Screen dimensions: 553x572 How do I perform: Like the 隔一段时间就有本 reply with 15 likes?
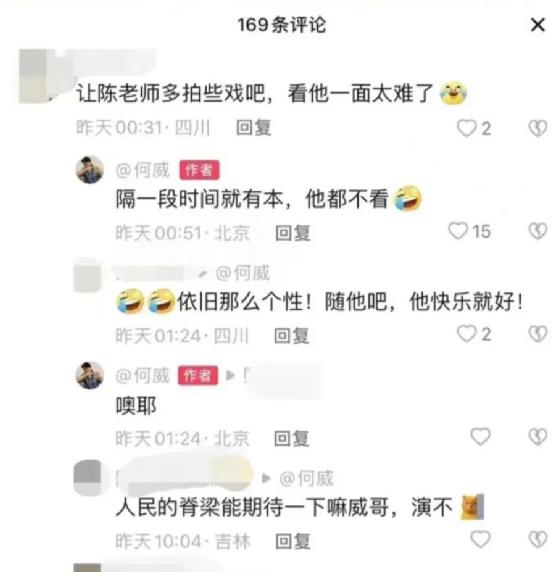coord(458,231)
